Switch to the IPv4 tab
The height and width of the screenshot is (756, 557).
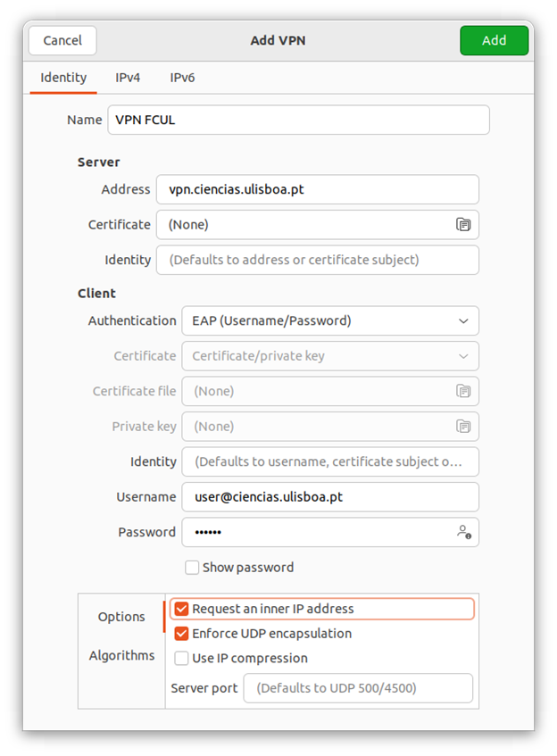[x=128, y=78]
